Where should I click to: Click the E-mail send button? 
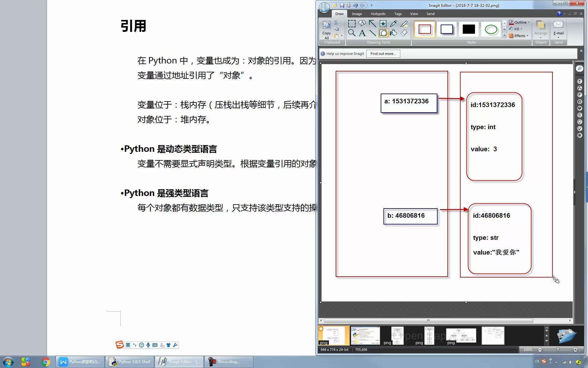pyautogui.click(x=558, y=28)
